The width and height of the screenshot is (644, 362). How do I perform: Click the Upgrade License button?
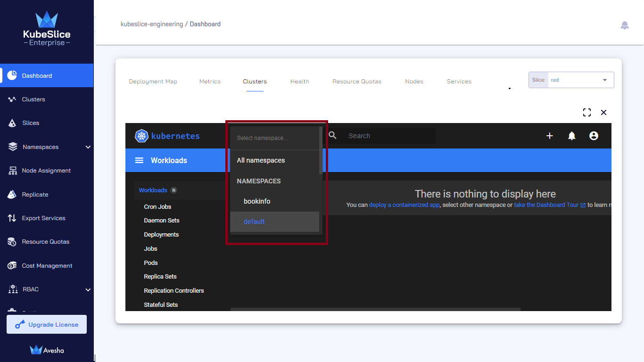[x=47, y=324]
